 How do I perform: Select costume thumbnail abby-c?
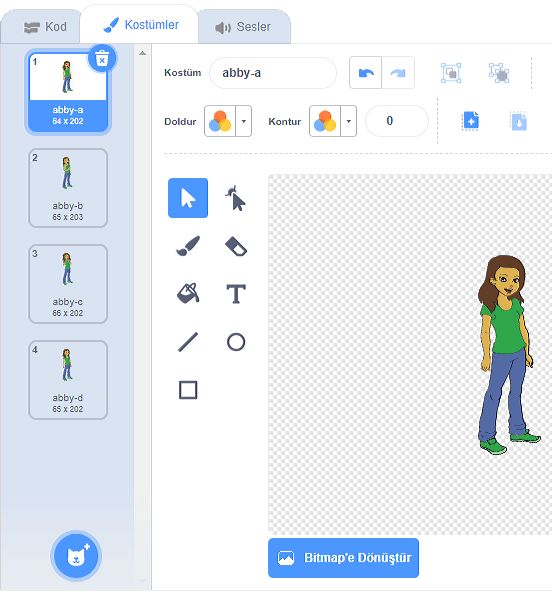68,284
